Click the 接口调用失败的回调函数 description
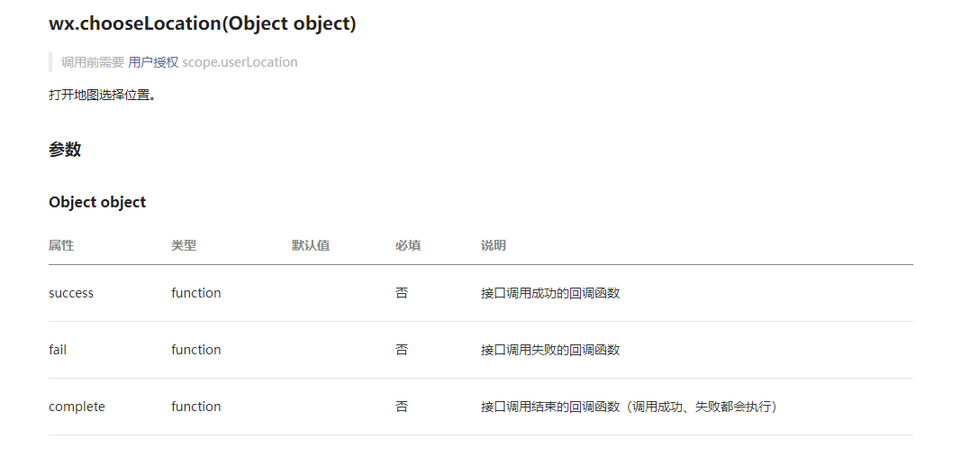The width and height of the screenshot is (980, 467). (550, 350)
